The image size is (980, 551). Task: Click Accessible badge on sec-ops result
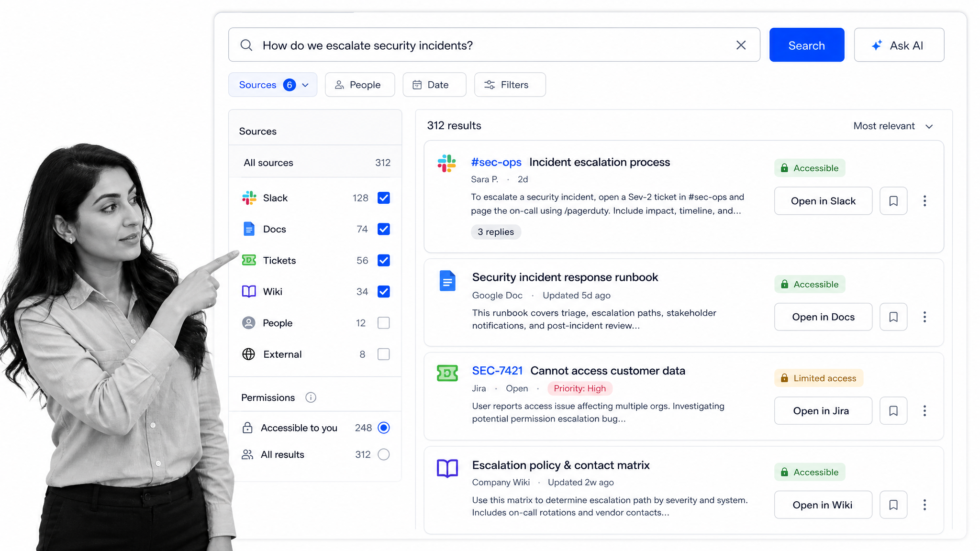tap(810, 168)
